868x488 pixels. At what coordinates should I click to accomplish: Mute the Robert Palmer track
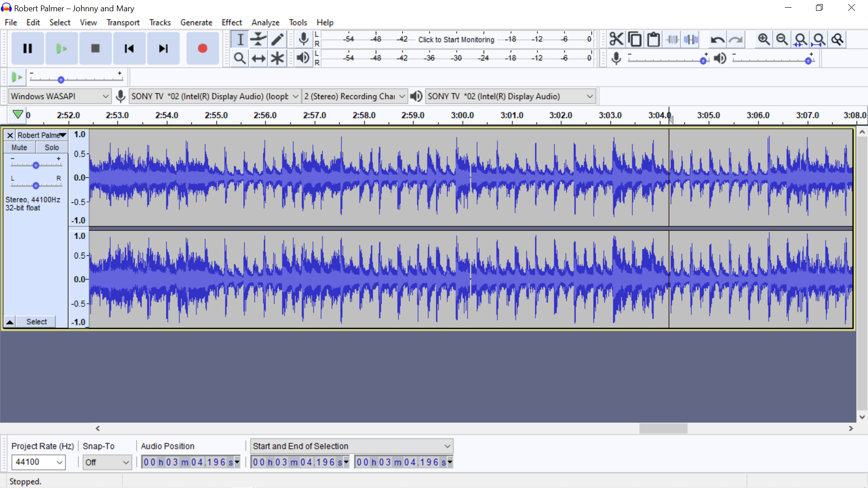(19, 147)
